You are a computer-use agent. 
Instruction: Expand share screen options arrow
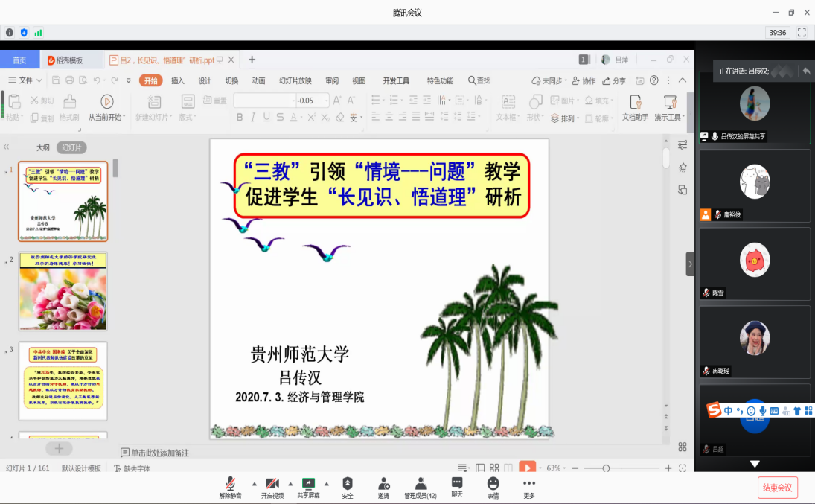pos(326,483)
